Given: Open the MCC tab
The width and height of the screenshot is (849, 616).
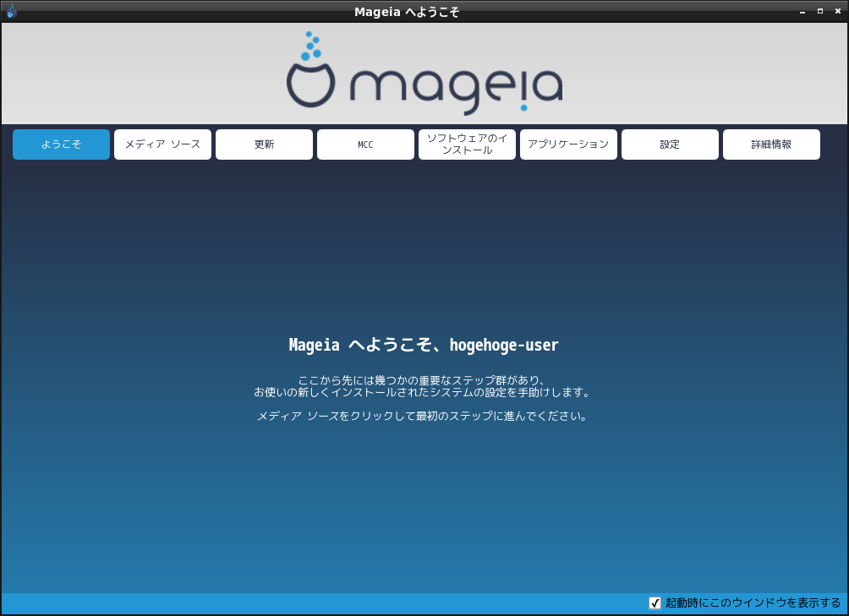Looking at the screenshot, I should pyautogui.click(x=365, y=144).
